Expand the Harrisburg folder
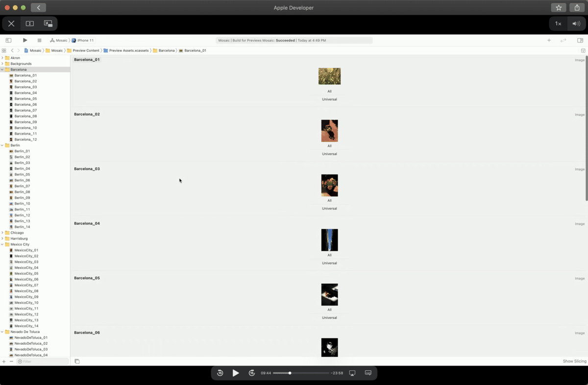This screenshot has width=588, height=385. coord(2,239)
